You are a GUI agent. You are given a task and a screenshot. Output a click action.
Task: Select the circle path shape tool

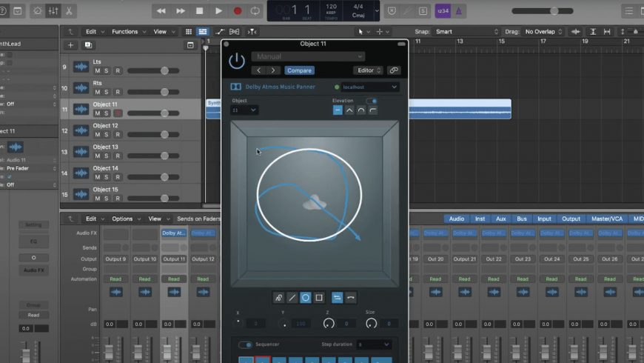306,298
